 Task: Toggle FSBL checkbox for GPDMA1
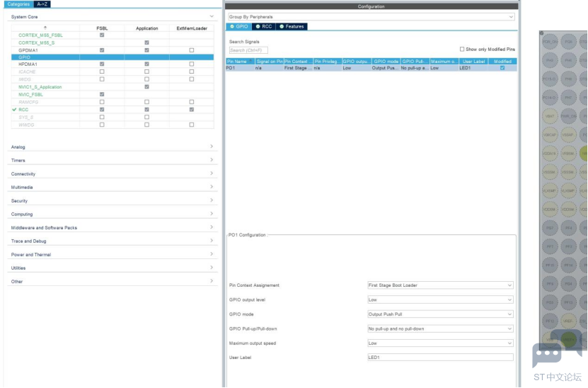coord(102,50)
